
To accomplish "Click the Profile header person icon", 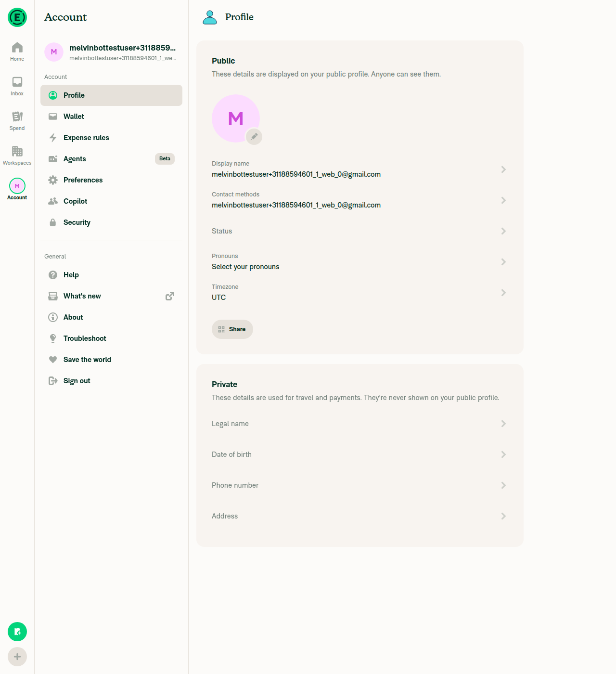I will click(210, 17).
